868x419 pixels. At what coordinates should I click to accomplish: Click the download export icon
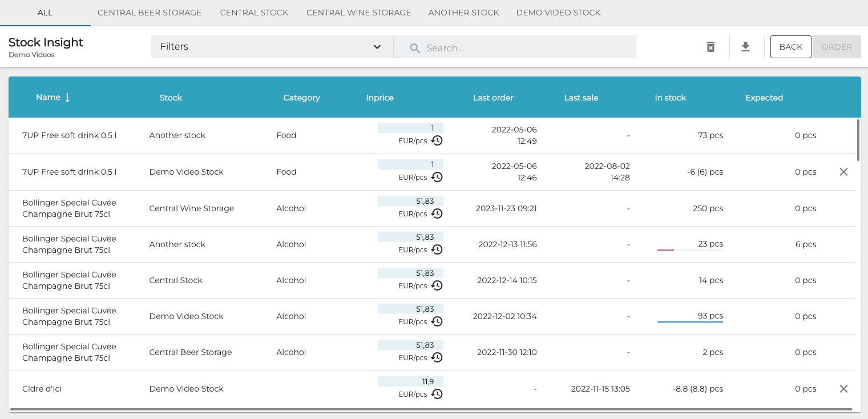745,47
